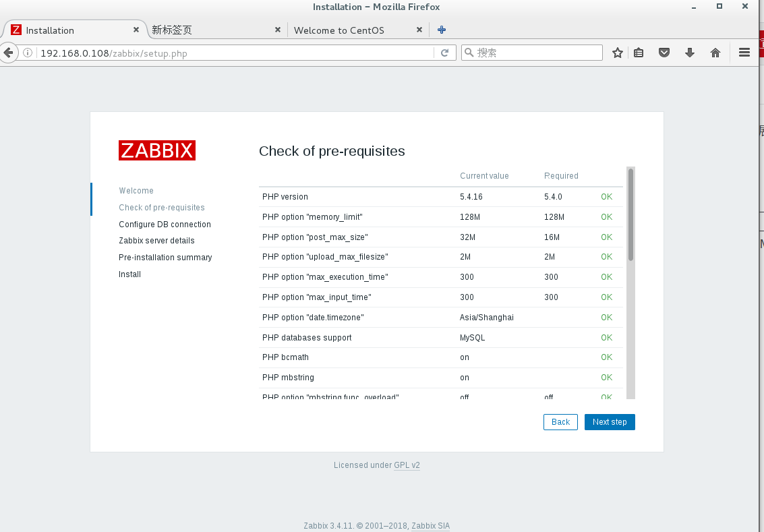Click the magnifier icon in the search box
Viewport: 764px width, 532px height.
[x=469, y=52]
